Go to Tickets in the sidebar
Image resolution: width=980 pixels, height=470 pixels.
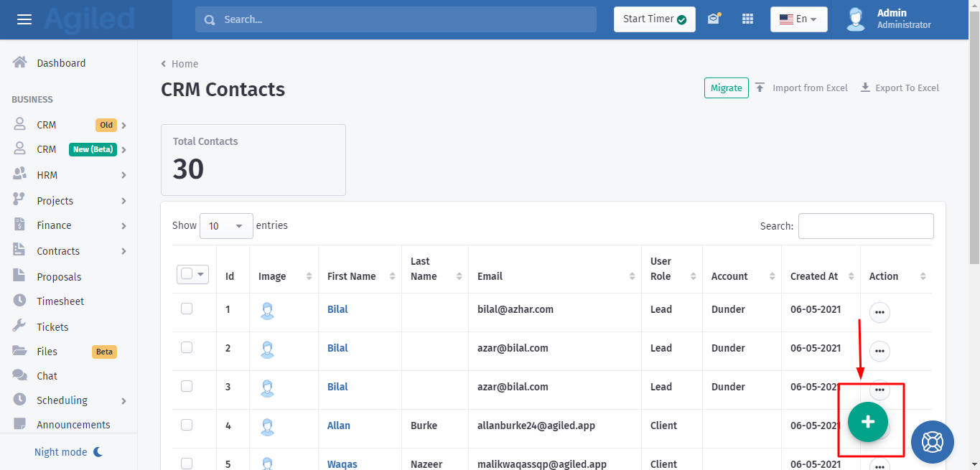[52, 327]
